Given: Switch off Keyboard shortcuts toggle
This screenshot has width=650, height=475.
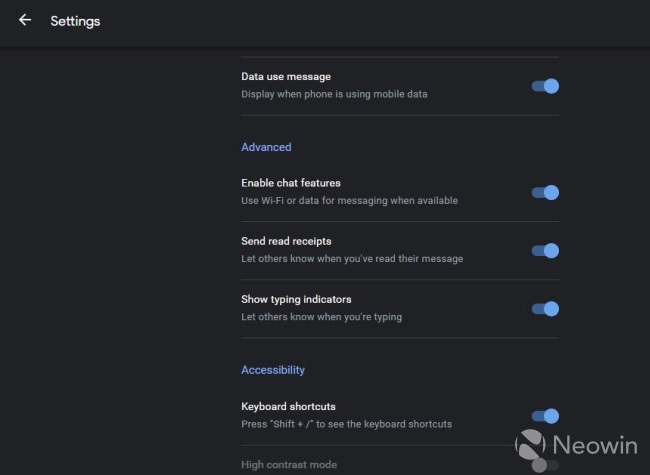Looking at the screenshot, I should pyautogui.click(x=545, y=415).
